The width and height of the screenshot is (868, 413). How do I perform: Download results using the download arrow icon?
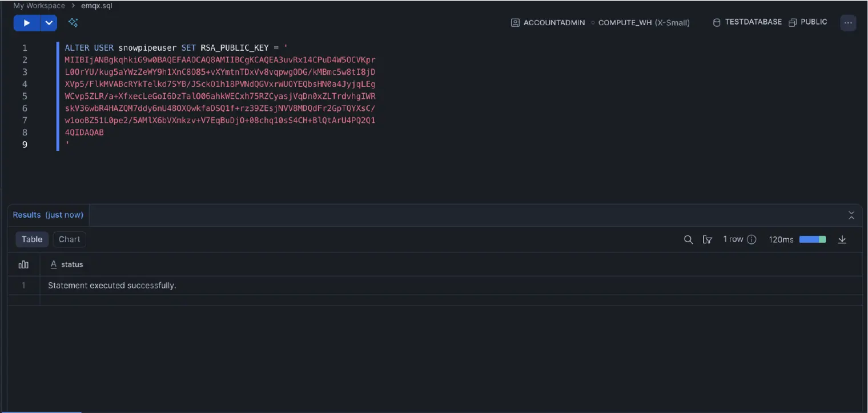[x=842, y=239]
